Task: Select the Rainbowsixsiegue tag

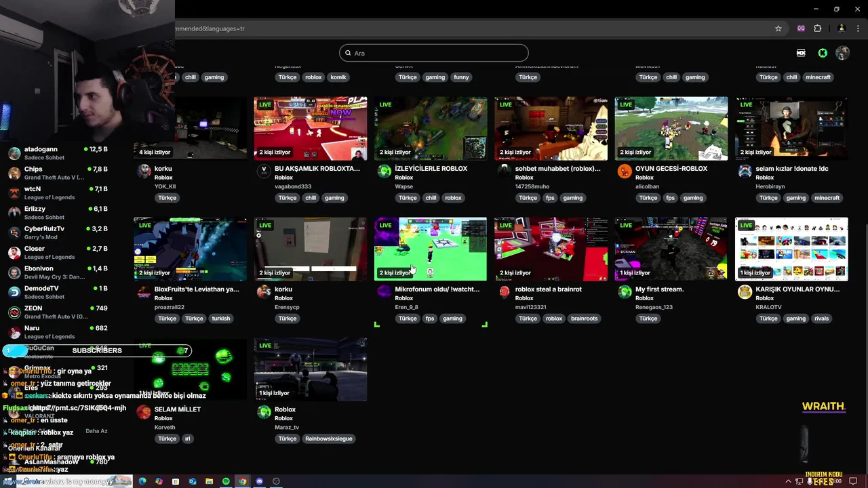Action: (329, 439)
